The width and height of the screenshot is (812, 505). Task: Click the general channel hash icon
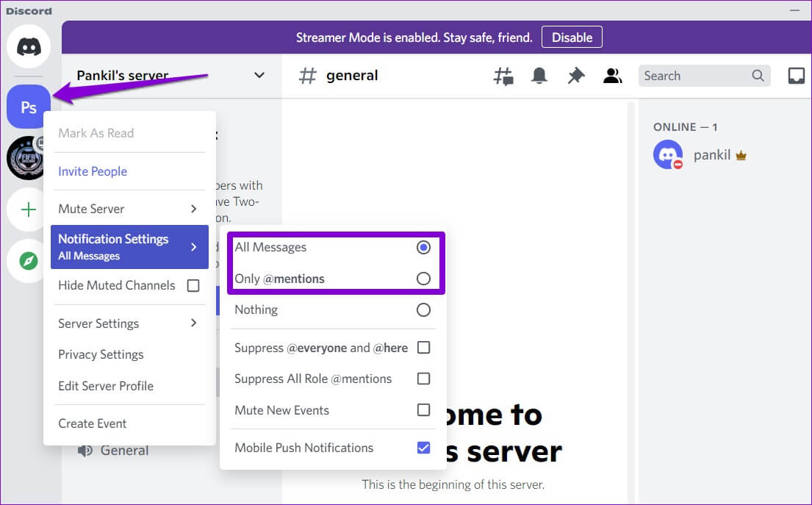click(x=307, y=76)
